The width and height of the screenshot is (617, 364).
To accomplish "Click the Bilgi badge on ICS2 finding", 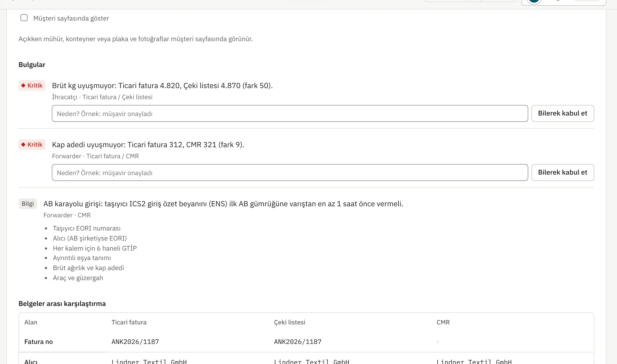I will click(x=28, y=204).
